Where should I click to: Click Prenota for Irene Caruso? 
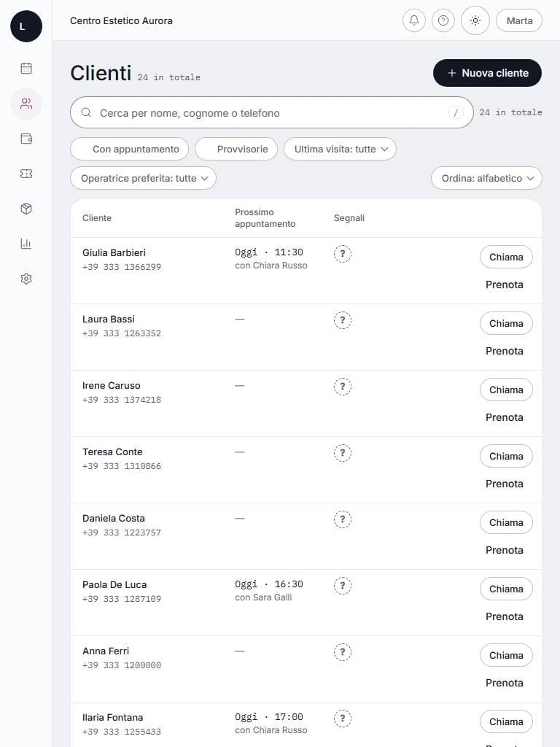pyautogui.click(x=505, y=417)
